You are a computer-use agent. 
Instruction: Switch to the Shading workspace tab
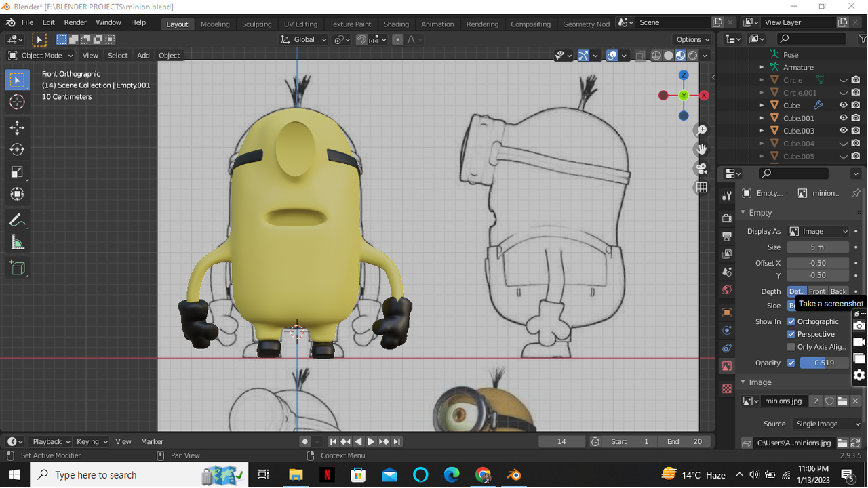pyautogui.click(x=396, y=24)
